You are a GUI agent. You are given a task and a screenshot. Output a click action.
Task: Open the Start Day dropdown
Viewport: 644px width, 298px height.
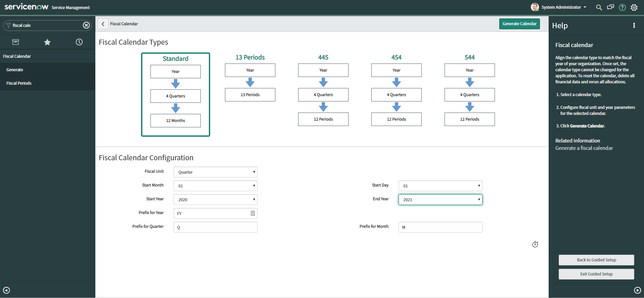(441, 186)
